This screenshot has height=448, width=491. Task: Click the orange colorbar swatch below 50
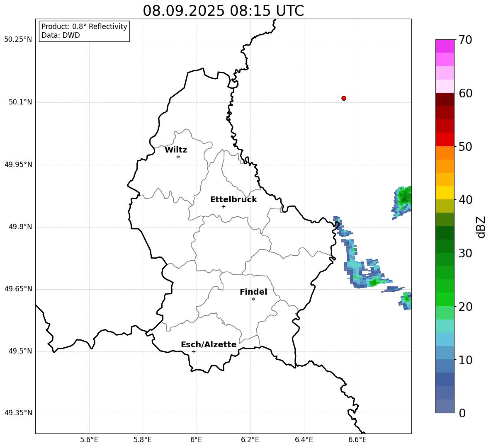tap(445, 153)
